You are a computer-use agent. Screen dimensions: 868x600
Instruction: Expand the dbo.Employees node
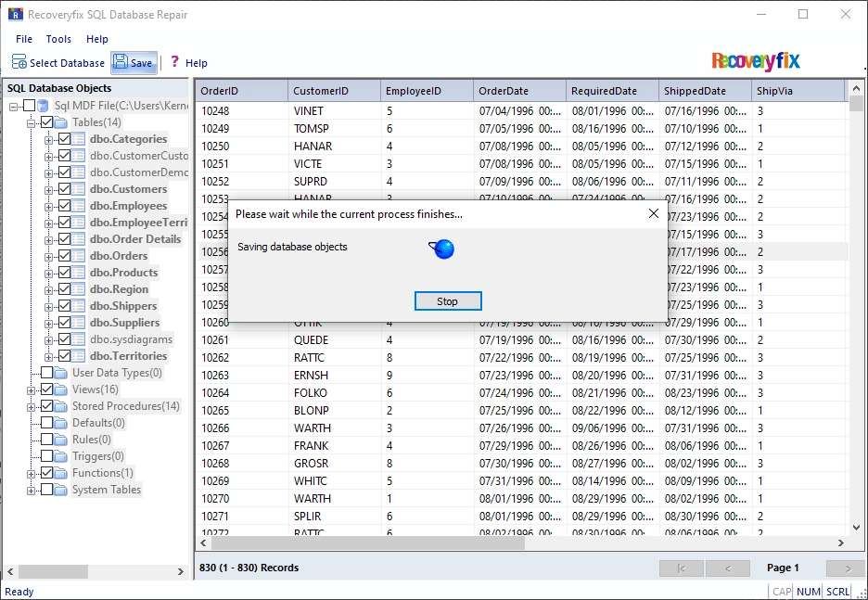click(x=49, y=207)
